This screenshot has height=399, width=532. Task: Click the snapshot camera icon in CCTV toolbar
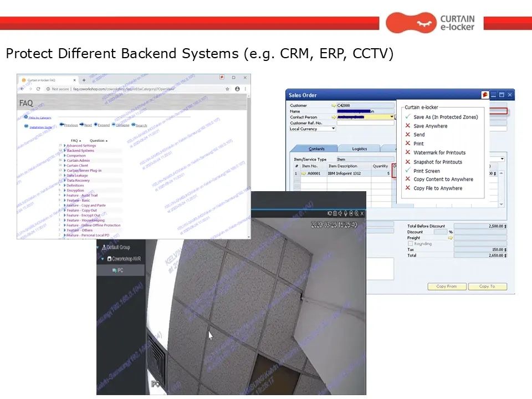click(335, 213)
